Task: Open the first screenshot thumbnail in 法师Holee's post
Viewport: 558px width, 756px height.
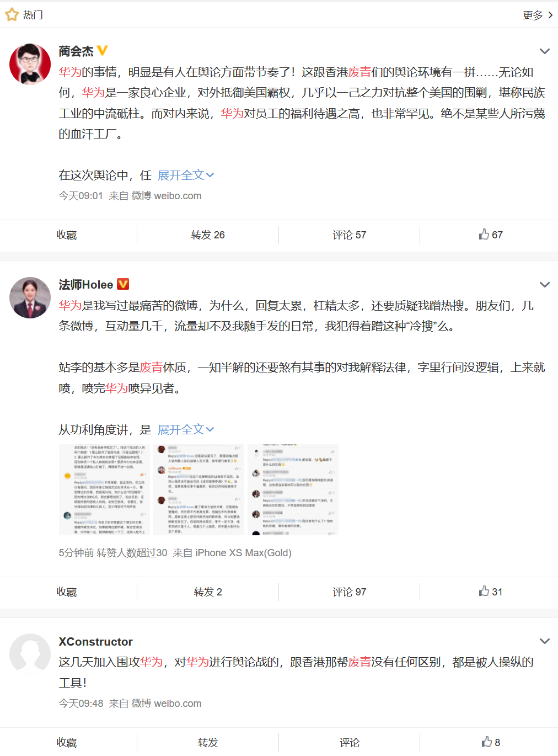Action: [104, 489]
